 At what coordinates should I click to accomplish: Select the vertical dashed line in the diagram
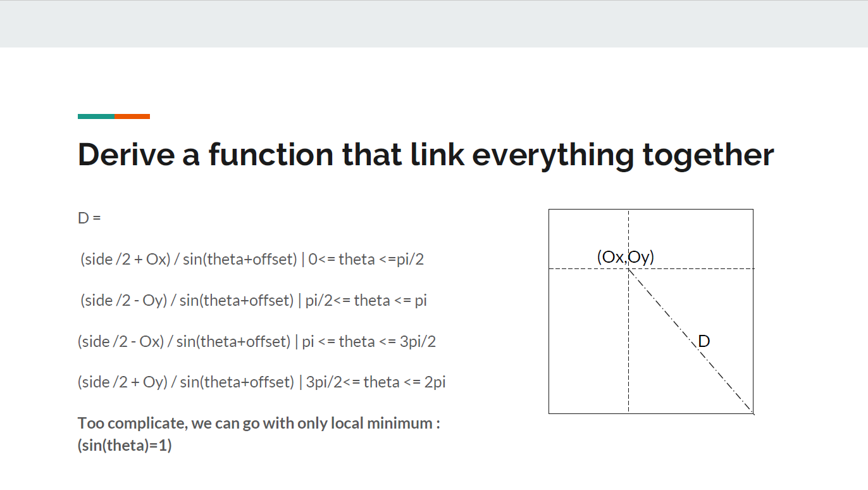point(628,355)
